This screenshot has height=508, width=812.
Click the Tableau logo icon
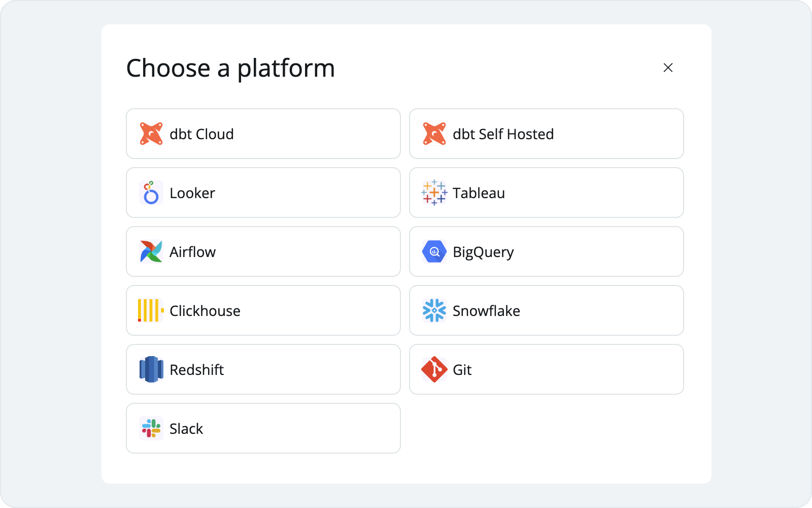pos(433,193)
